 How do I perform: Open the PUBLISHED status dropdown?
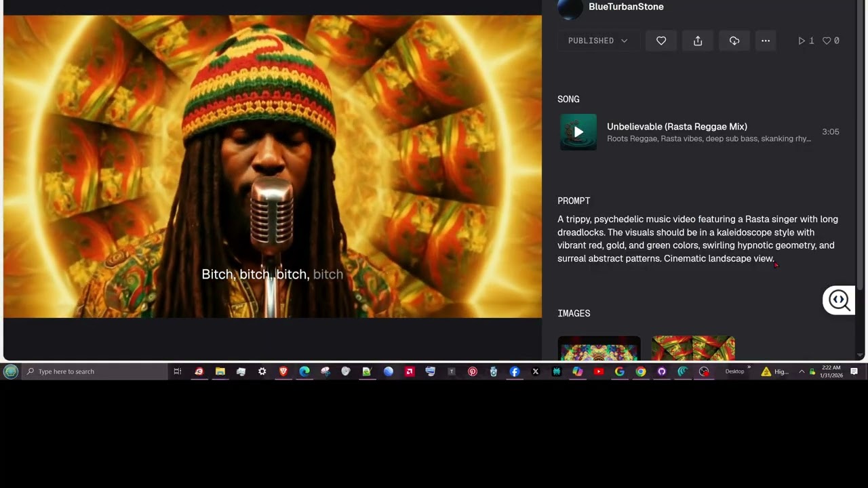(597, 41)
